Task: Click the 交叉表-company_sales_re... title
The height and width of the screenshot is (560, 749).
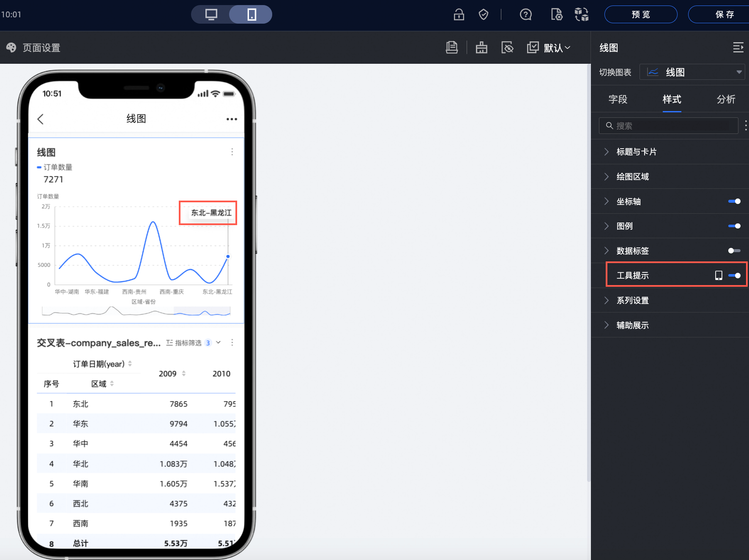Action: pyautogui.click(x=98, y=343)
